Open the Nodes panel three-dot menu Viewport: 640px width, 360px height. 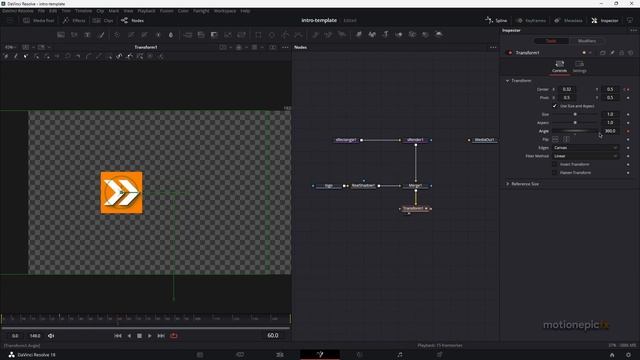[x=493, y=47]
